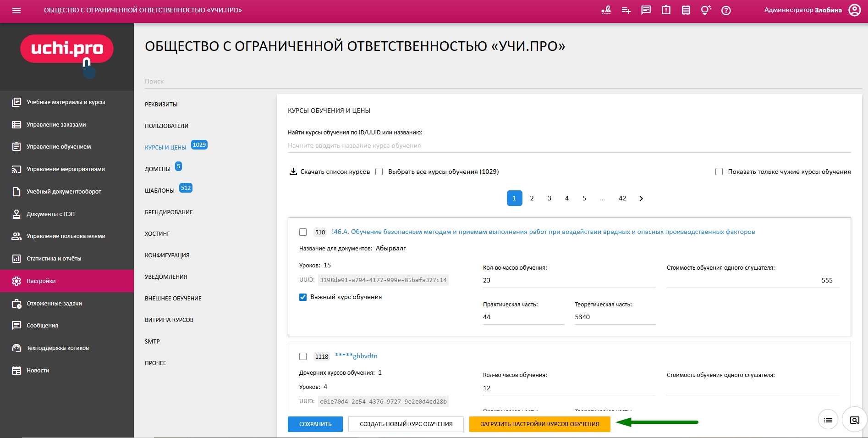868x438 pixels.
Task: Open the ПРОЧЕЕ tab
Action: coord(155,363)
